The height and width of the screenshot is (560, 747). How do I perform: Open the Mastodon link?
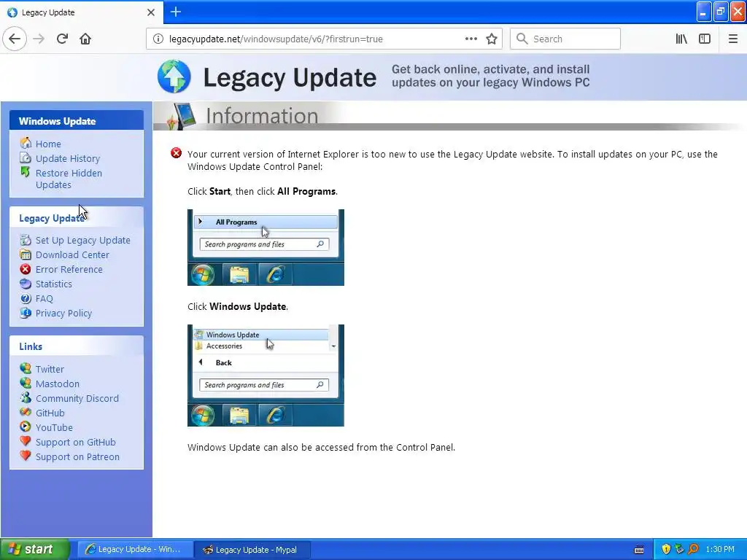[x=58, y=384]
